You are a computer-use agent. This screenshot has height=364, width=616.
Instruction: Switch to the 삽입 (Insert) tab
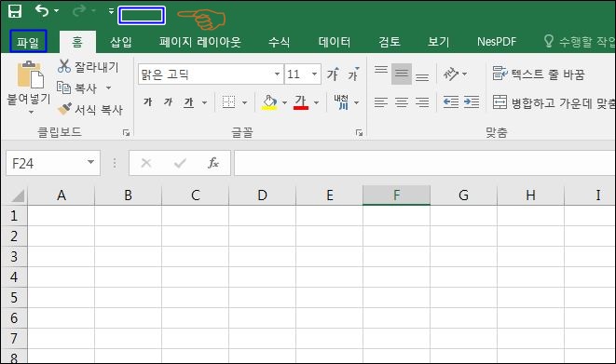click(x=121, y=42)
